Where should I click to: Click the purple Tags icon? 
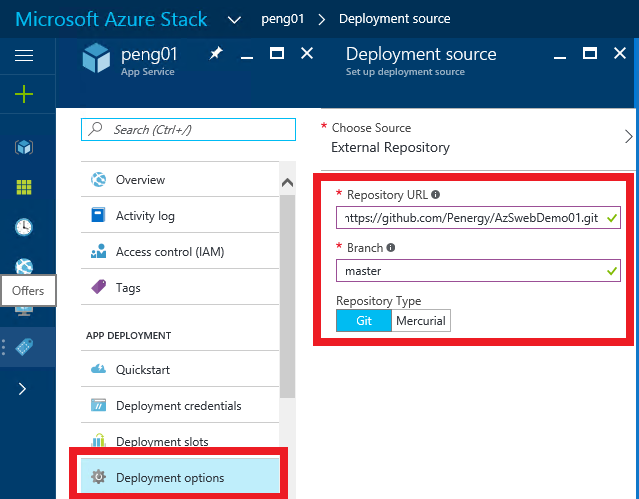(98, 287)
